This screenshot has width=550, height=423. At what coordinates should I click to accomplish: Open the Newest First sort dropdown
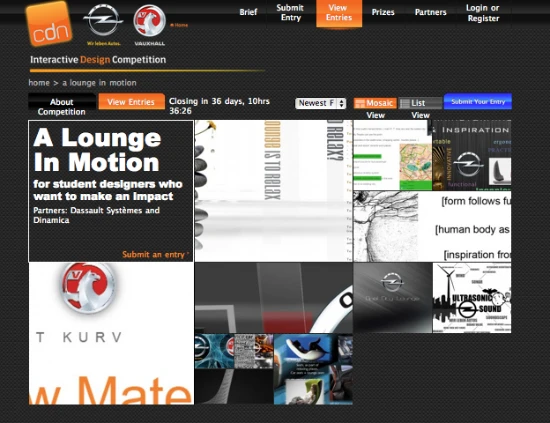tap(321, 103)
